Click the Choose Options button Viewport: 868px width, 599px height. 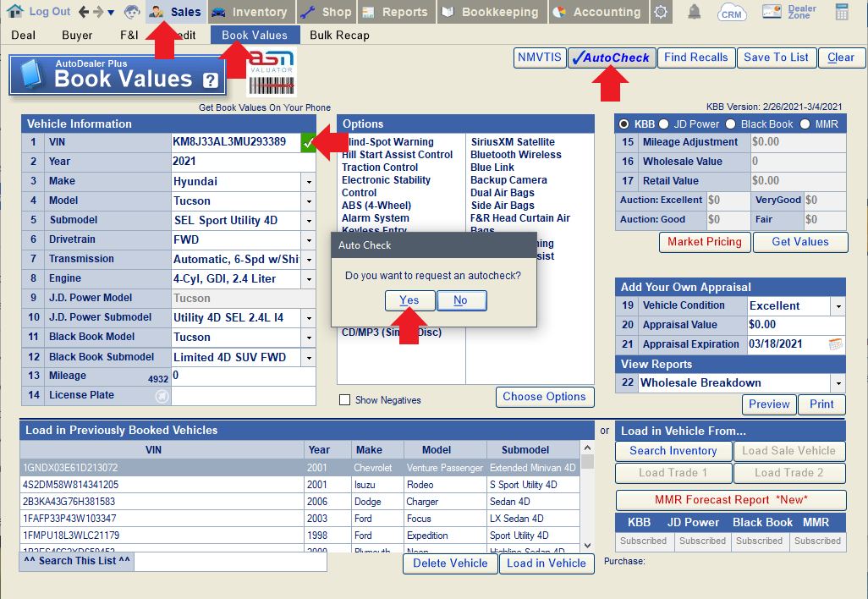tap(544, 397)
